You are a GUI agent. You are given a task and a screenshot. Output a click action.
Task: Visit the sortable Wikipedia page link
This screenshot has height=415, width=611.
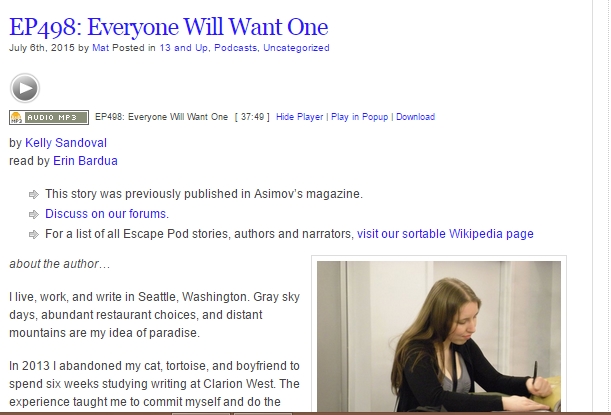445,234
